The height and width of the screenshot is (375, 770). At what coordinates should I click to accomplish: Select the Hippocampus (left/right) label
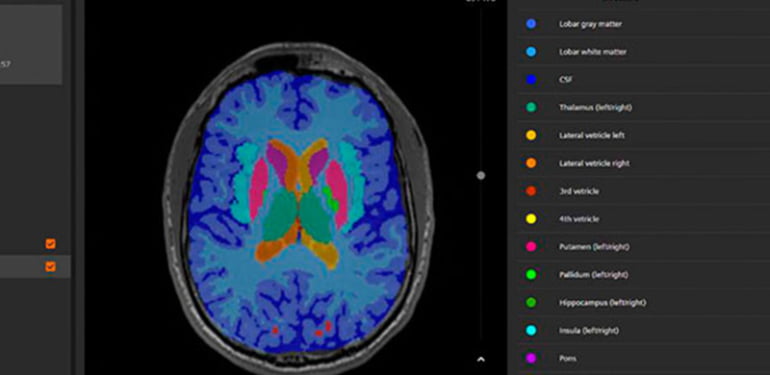(x=603, y=302)
